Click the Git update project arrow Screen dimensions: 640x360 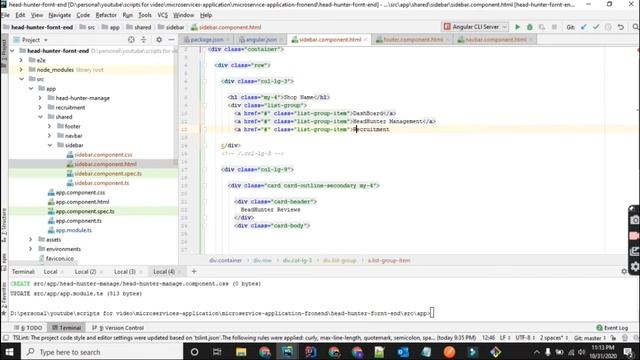point(584,27)
